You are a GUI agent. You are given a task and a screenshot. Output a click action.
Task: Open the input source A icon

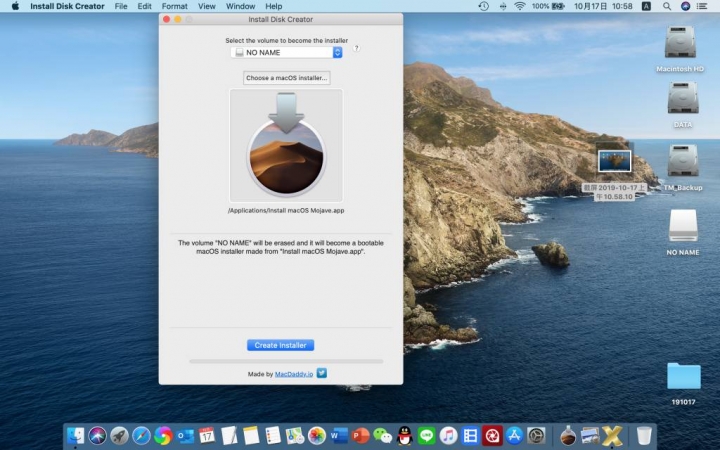(x=646, y=6)
